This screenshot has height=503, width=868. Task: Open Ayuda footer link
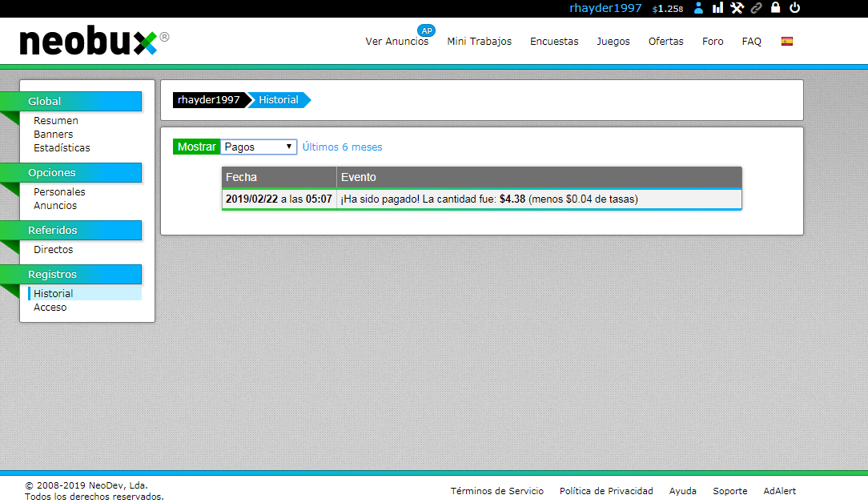pyautogui.click(x=682, y=491)
